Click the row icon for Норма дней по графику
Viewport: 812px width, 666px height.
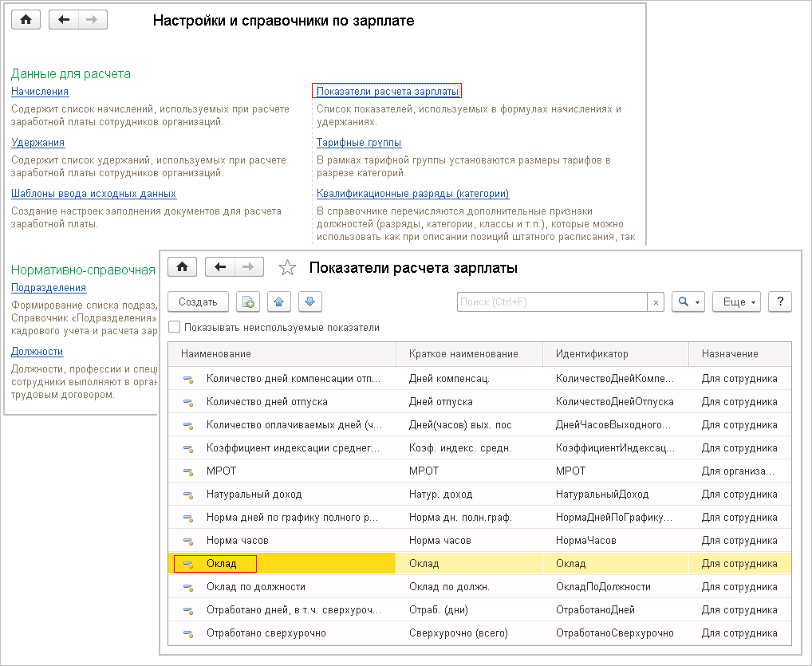pos(188,518)
